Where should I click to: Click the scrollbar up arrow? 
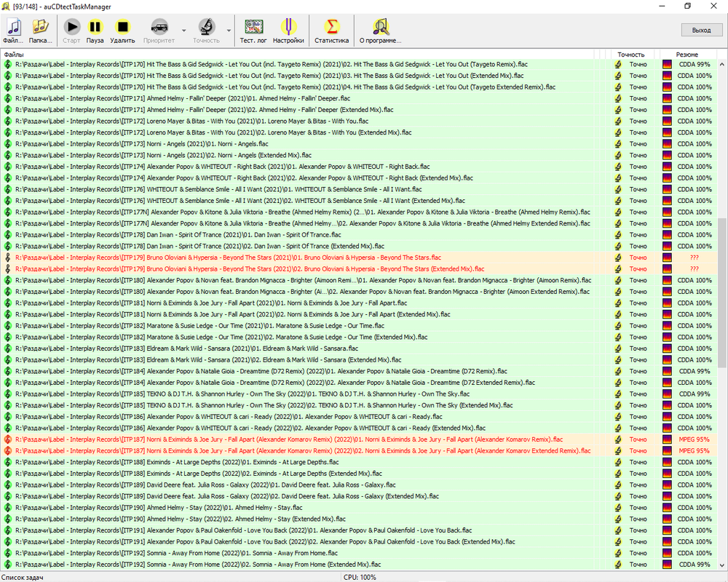722,65
